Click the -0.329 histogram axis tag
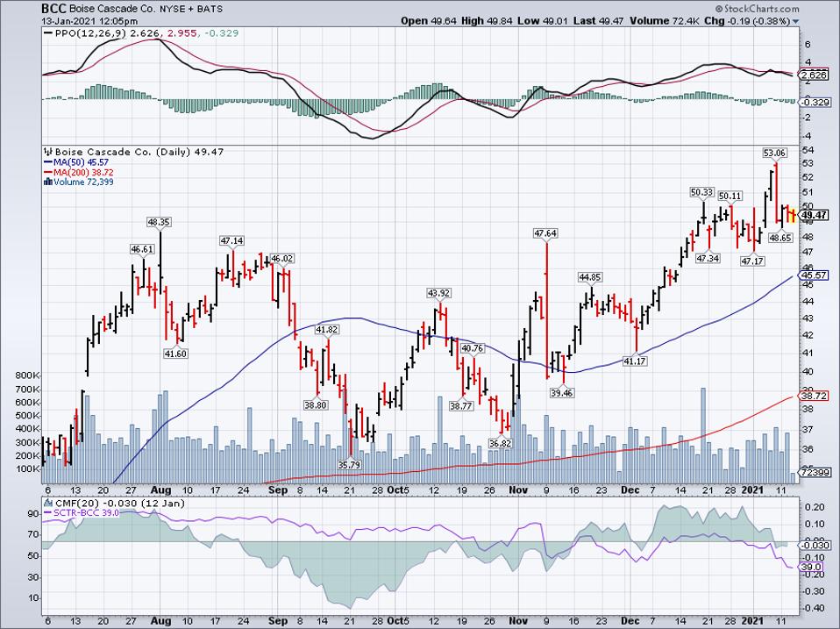 (815, 102)
